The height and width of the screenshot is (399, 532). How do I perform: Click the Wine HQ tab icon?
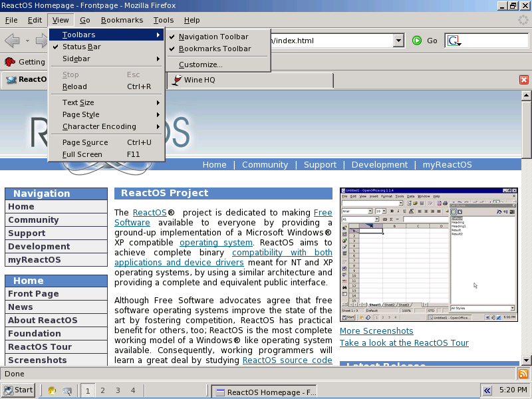coord(176,80)
